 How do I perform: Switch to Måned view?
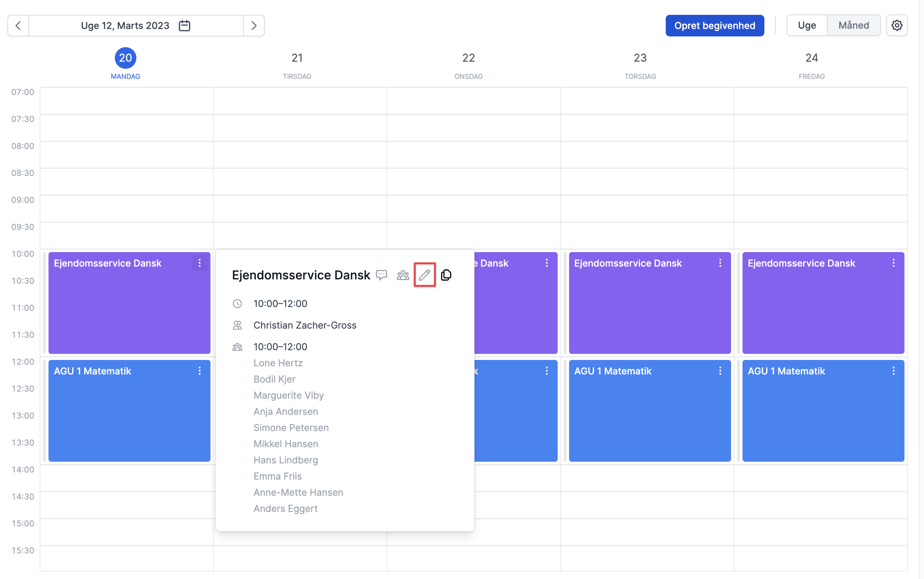point(854,26)
